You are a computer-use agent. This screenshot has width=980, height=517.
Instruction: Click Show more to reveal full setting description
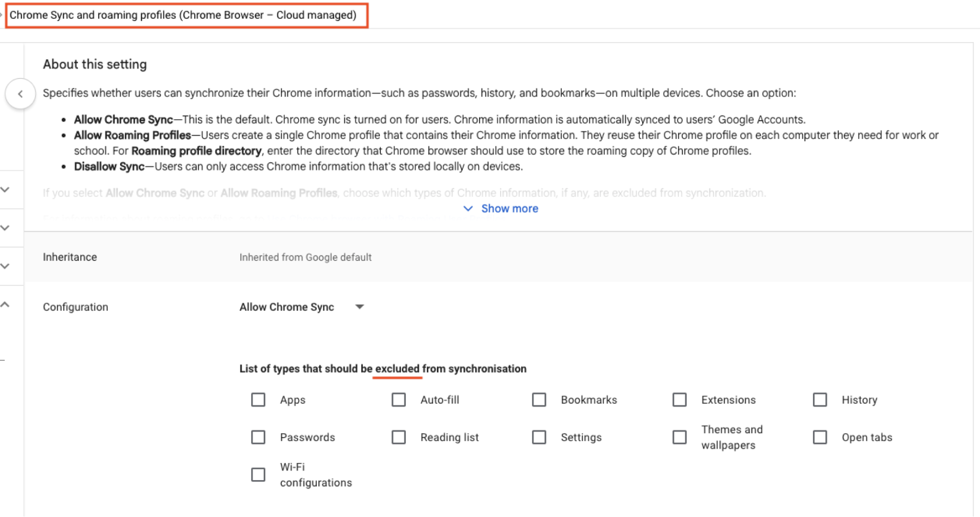coord(500,208)
